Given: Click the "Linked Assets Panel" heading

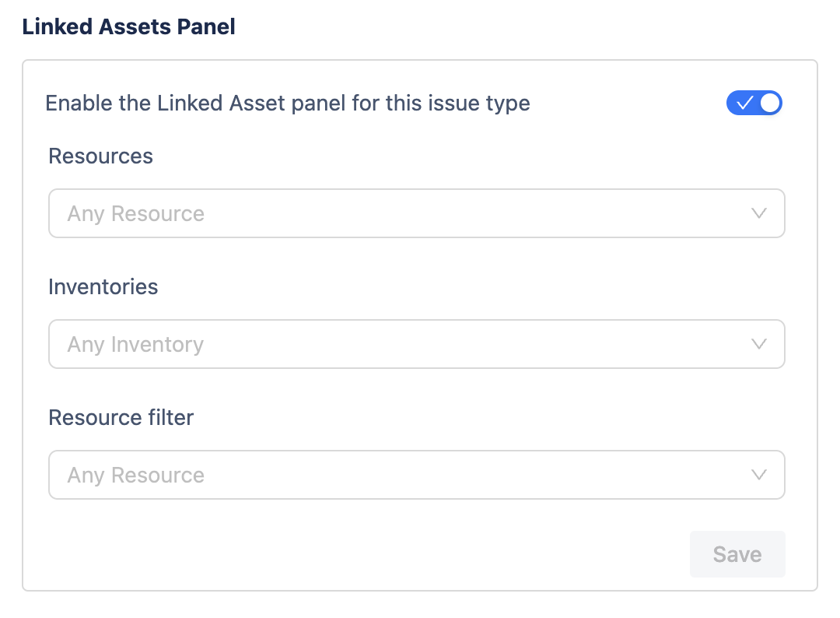Looking at the screenshot, I should point(129,27).
